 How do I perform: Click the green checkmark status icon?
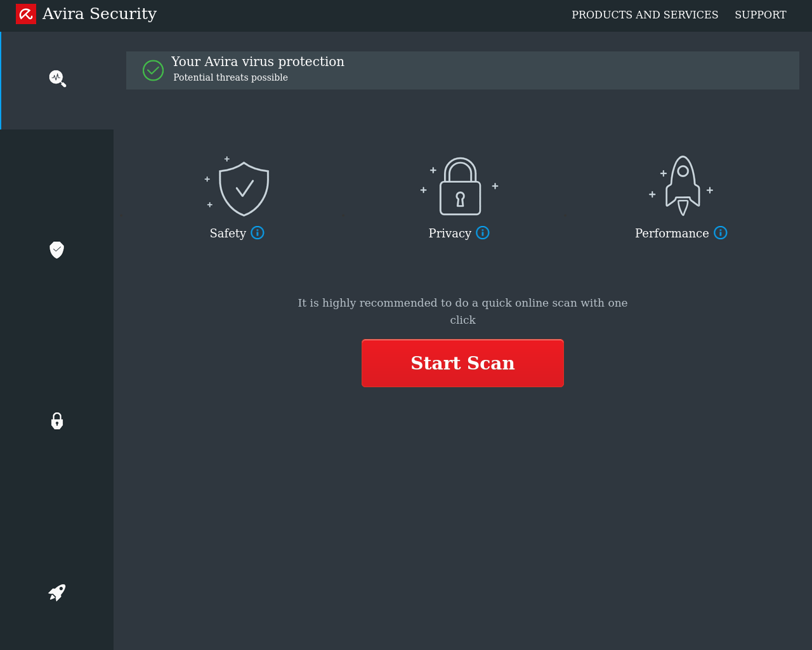(153, 70)
